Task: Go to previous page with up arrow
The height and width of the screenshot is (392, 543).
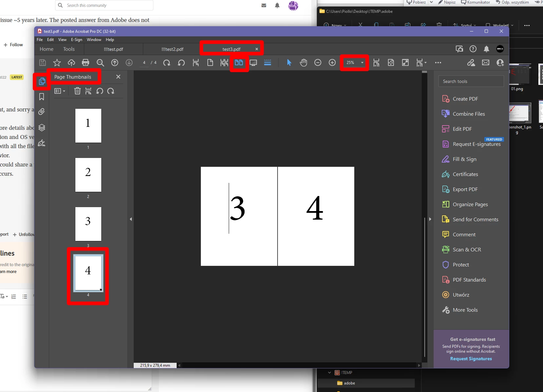Action: click(115, 63)
